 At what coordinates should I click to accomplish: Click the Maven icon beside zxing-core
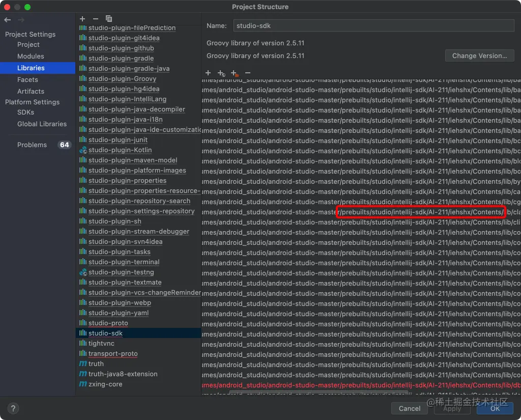pos(83,384)
